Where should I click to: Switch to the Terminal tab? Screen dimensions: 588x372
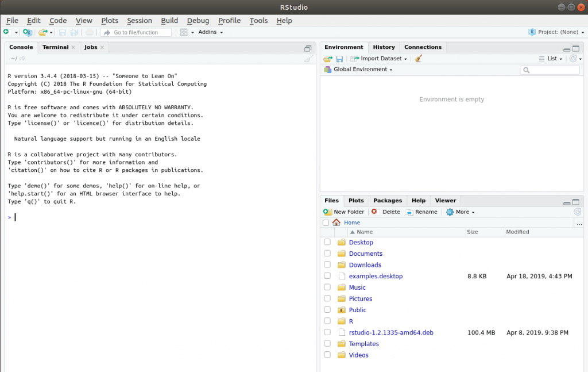pyautogui.click(x=55, y=47)
